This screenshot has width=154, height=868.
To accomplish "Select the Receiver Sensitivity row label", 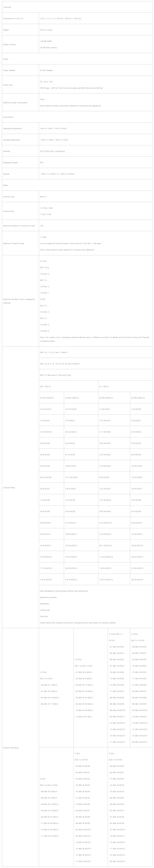I will point(11,748).
